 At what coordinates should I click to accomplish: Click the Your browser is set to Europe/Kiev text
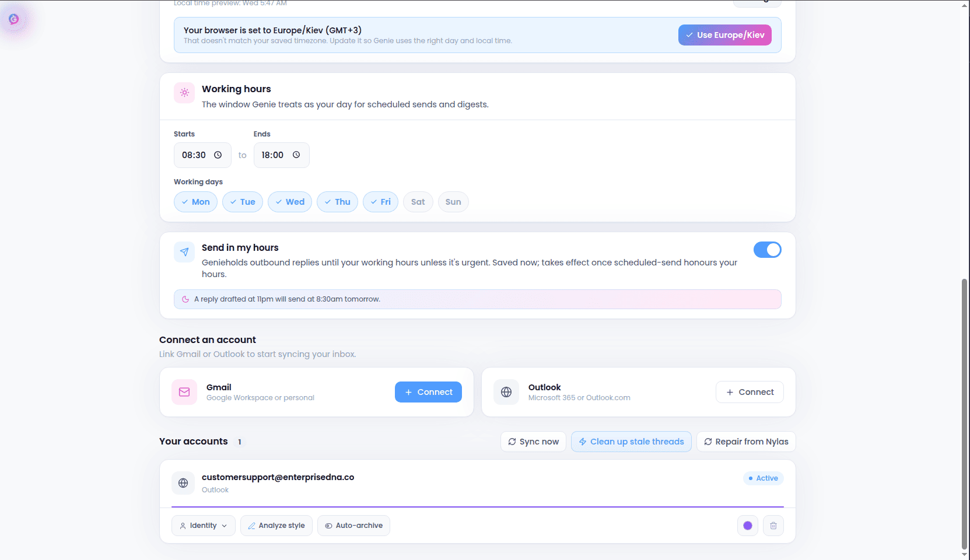click(272, 30)
